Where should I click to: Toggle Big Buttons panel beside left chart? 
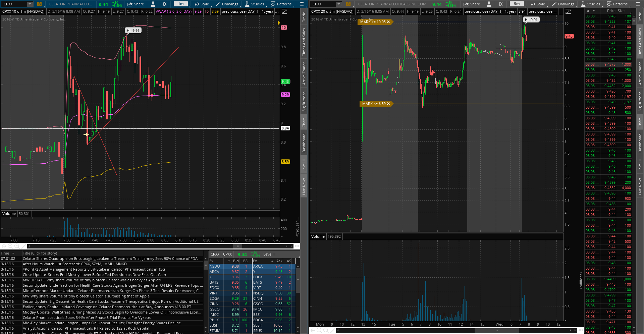point(304,101)
